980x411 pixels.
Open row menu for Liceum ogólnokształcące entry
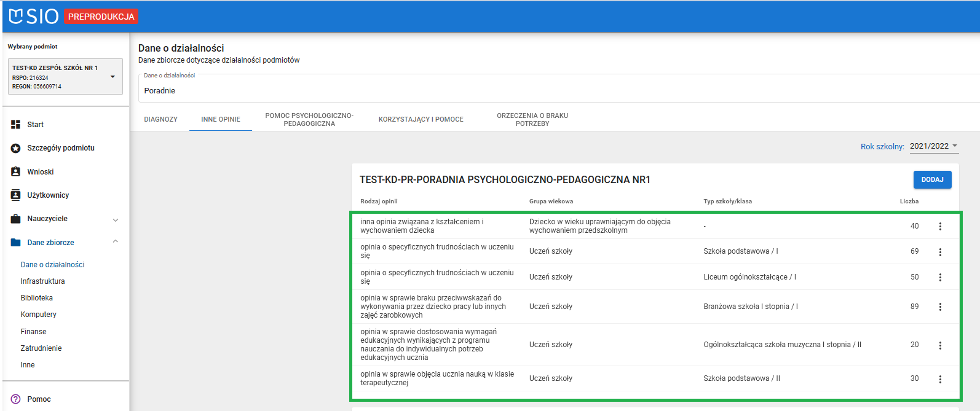point(940,278)
